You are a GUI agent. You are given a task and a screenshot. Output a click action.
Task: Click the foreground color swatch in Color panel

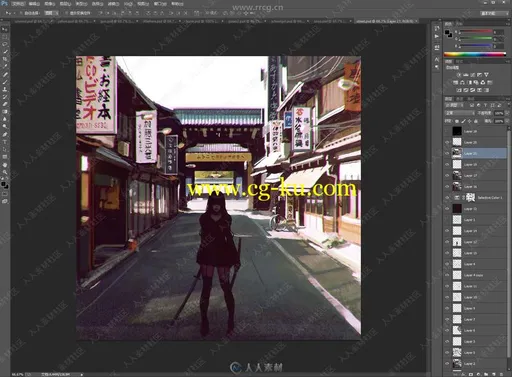(447, 32)
